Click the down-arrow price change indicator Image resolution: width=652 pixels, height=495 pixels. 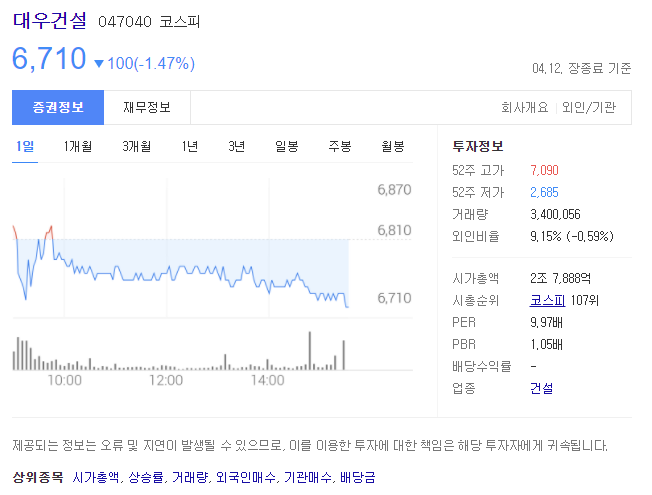pyautogui.click(x=99, y=64)
